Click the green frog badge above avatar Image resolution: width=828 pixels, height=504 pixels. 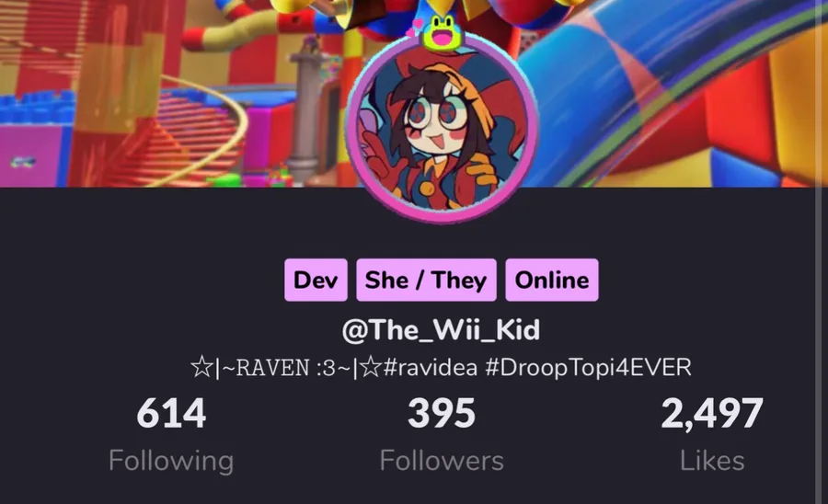click(443, 33)
